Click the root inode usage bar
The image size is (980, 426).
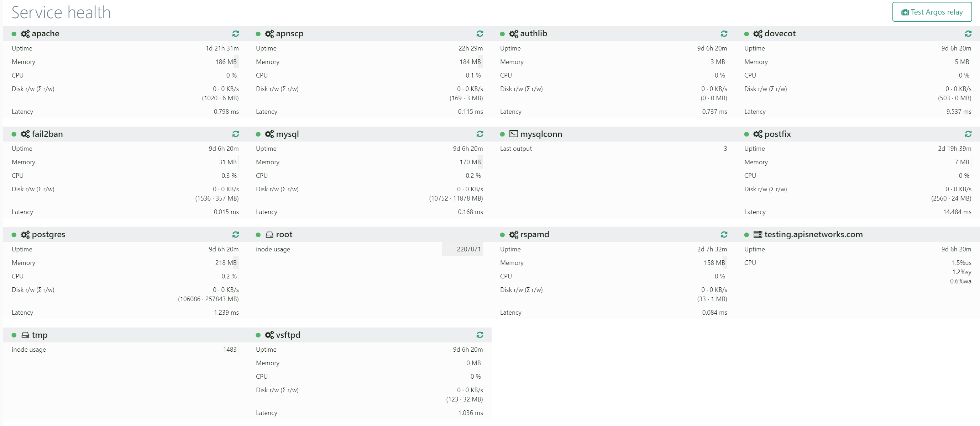pyautogui.click(x=462, y=249)
